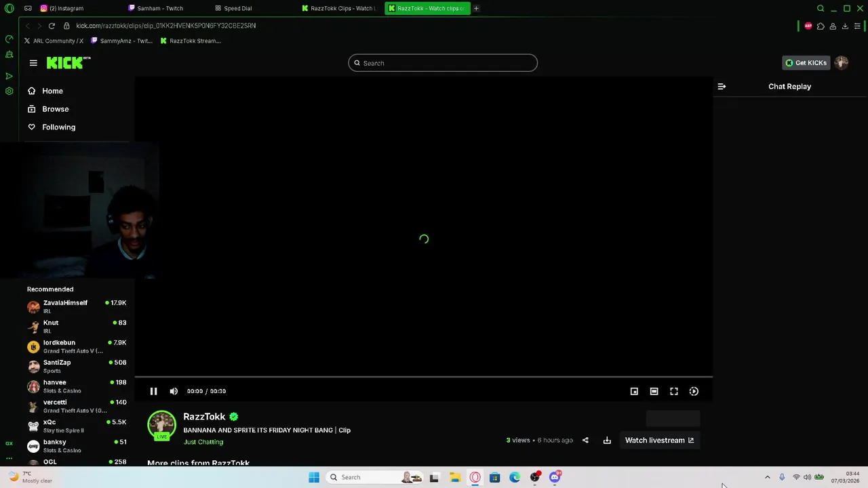Open banksy recommended channel
Screen dimensions: 868x488
coord(77,445)
